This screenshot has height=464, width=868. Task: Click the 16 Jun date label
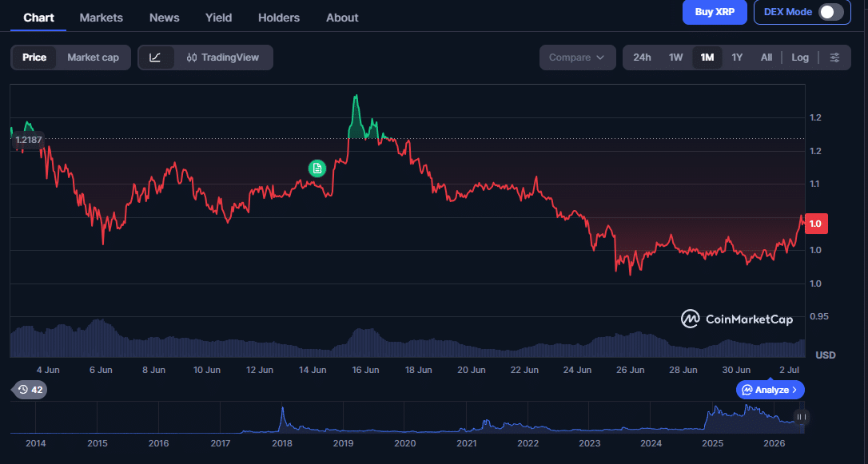coord(365,370)
